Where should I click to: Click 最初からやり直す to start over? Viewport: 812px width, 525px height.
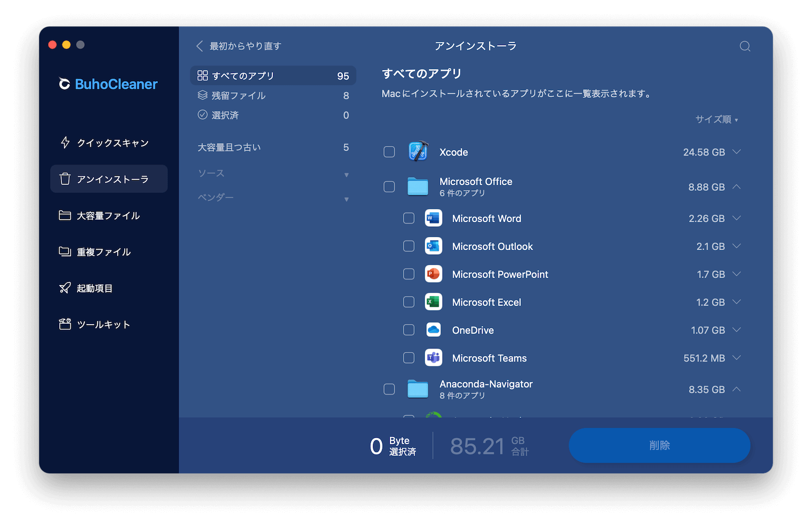click(x=246, y=46)
